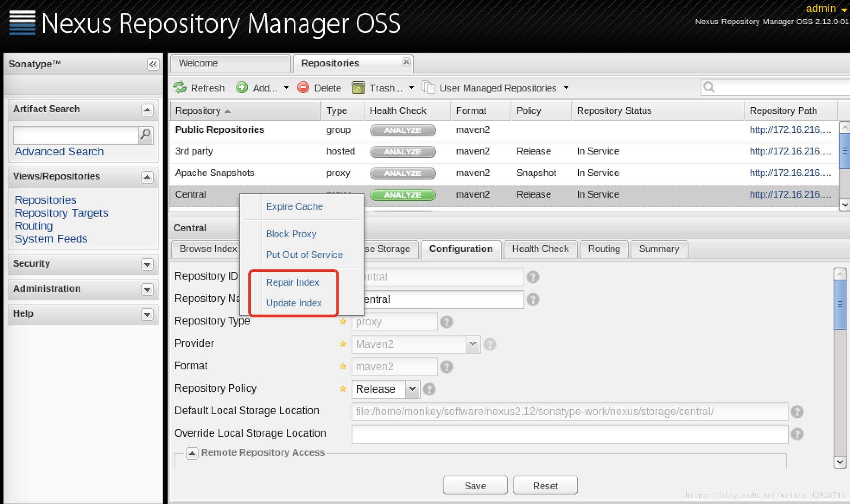Click the Save button
850x504 pixels.
(475, 485)
